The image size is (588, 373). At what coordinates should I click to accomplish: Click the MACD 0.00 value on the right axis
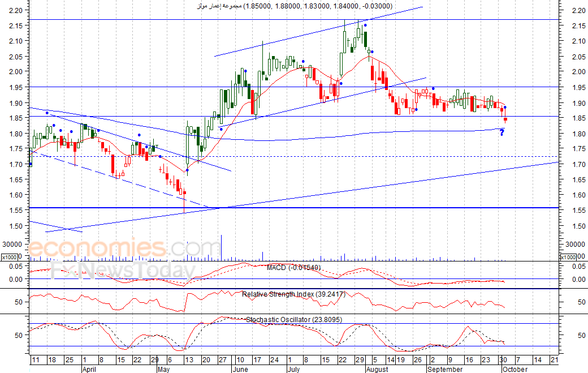(x=579, y=280)
